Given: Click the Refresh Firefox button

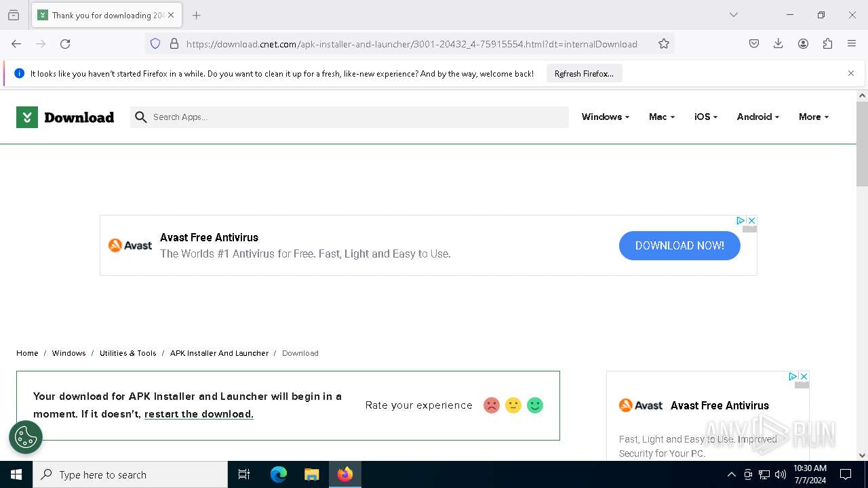Looking at the screenshot, I should [x=584, y=73].
